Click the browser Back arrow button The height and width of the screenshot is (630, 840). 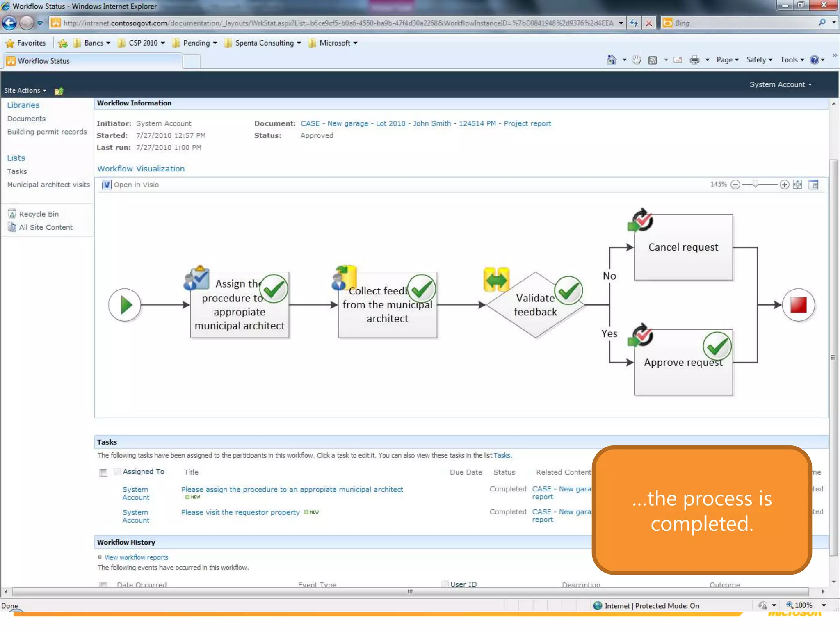click(x=10, y=23)
